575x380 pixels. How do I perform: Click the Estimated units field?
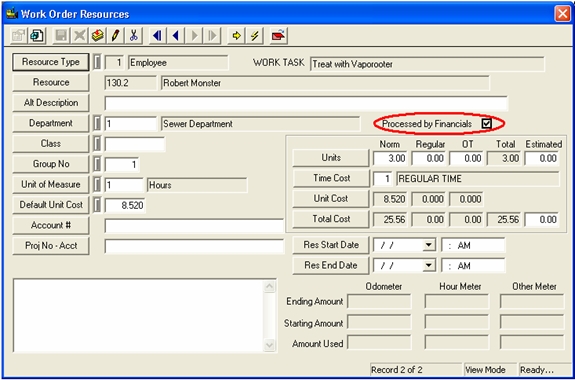click(542, 159)
